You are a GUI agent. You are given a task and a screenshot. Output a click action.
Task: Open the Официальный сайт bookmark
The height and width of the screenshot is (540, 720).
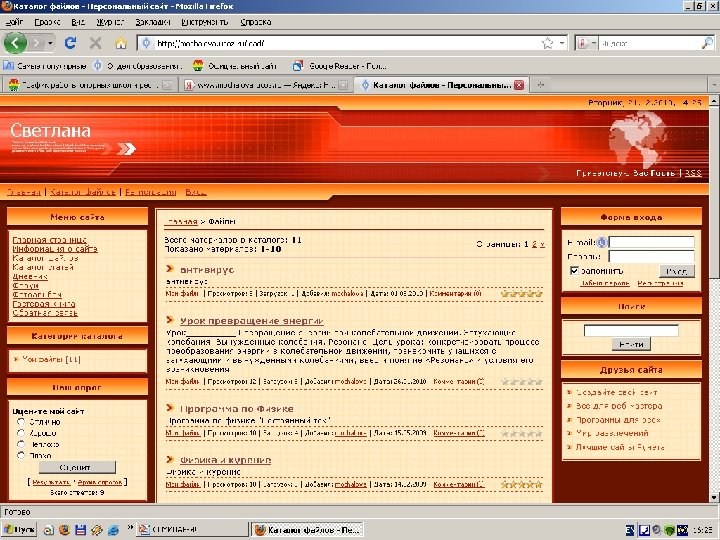(235, 66)
